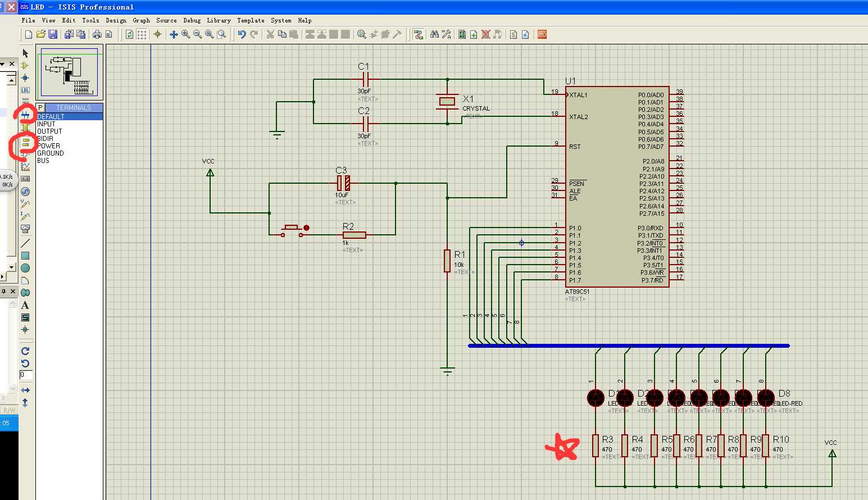The height and width of the screenshot is (500, 868).
Task: Toggle the grid display
Action: coord(142,34)
